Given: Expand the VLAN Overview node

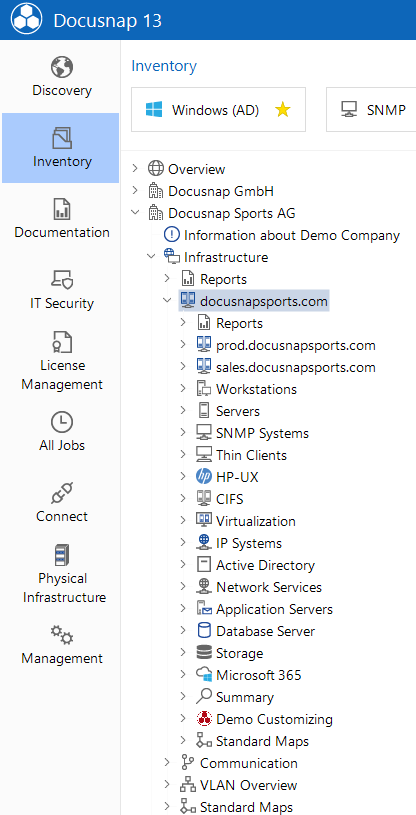Looking at the screenshot, I should pyautogui.click(x=167, y=784).
